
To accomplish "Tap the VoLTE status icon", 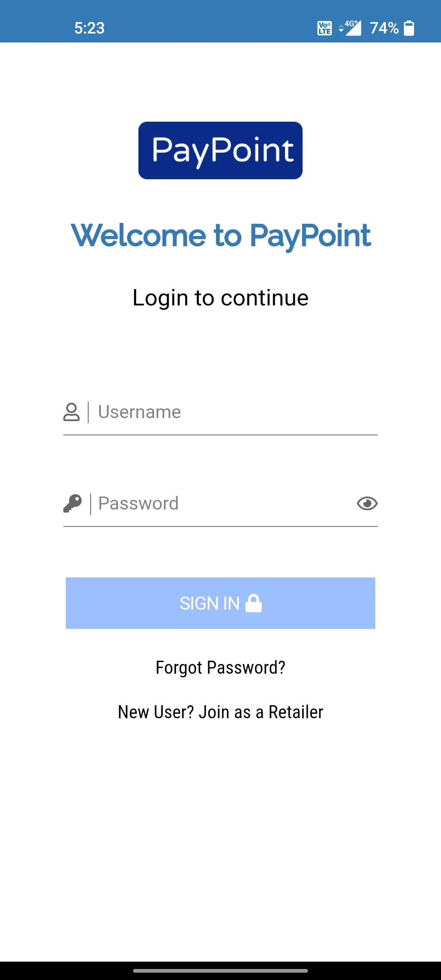I will pyautogui.click(x=325, y=28).
